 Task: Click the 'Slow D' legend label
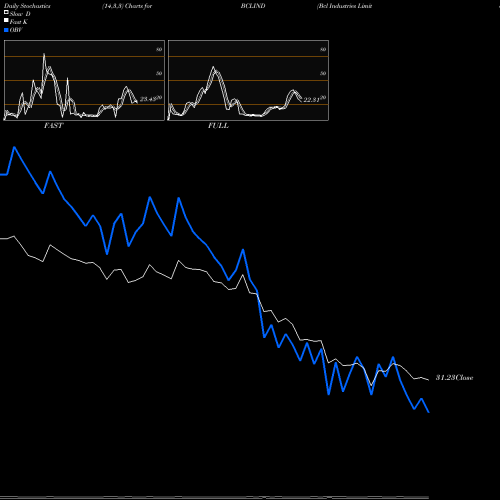point(20,14)
